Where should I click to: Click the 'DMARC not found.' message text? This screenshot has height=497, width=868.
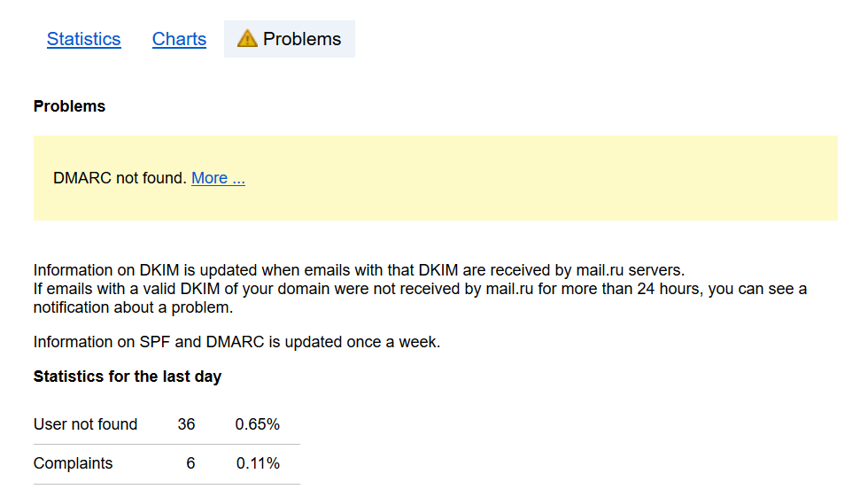(x=120, y=178)
